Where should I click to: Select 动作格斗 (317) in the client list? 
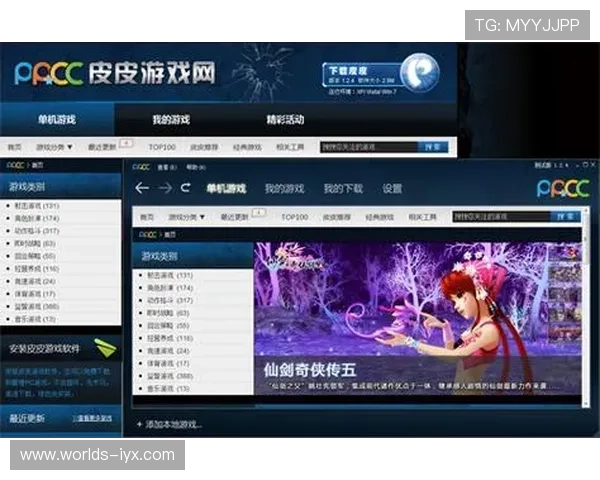pyautogui.click(x=170, y=300)
